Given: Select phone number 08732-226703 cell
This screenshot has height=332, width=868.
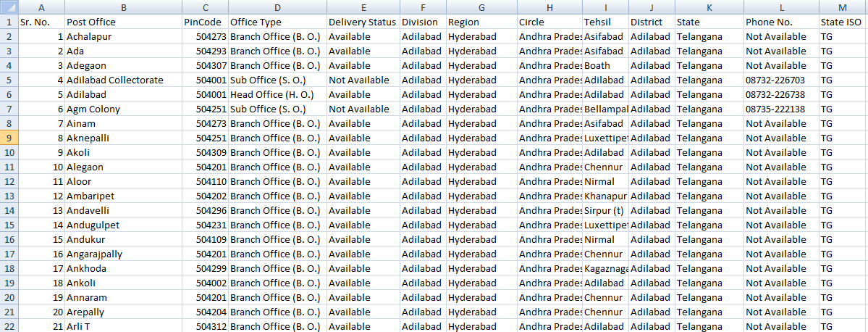Looking at the screenshot, I should [x=781, y=80].
